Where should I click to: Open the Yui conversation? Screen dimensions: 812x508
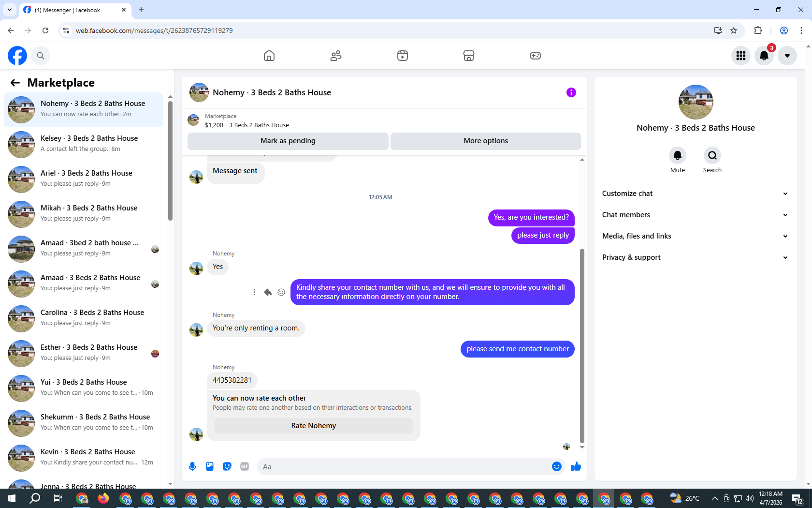click(83, 388)
